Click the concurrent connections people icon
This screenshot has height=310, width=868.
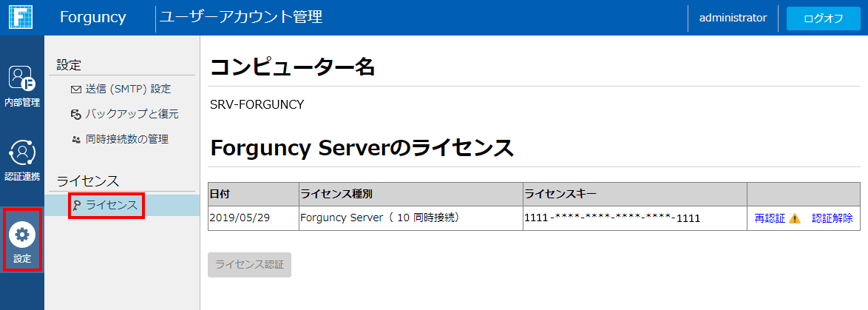(x=76, y=140)
